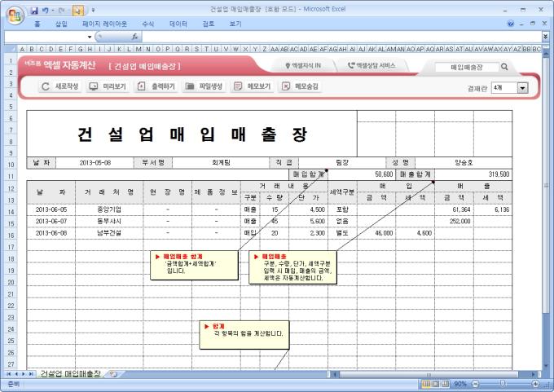This screenshot has height=392, width=554.
Task: Click the insert new worksheet icon
Action: [113, 374]
